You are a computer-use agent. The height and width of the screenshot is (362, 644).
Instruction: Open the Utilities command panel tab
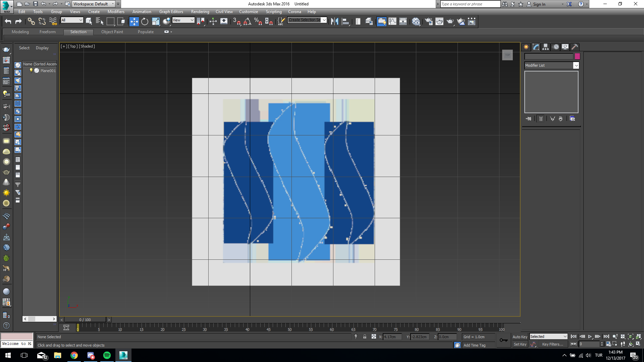575,47
